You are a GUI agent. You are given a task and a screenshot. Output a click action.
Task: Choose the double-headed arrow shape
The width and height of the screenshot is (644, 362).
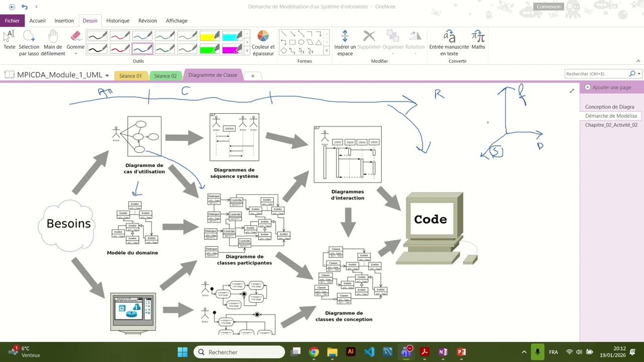tap(301, 34)
